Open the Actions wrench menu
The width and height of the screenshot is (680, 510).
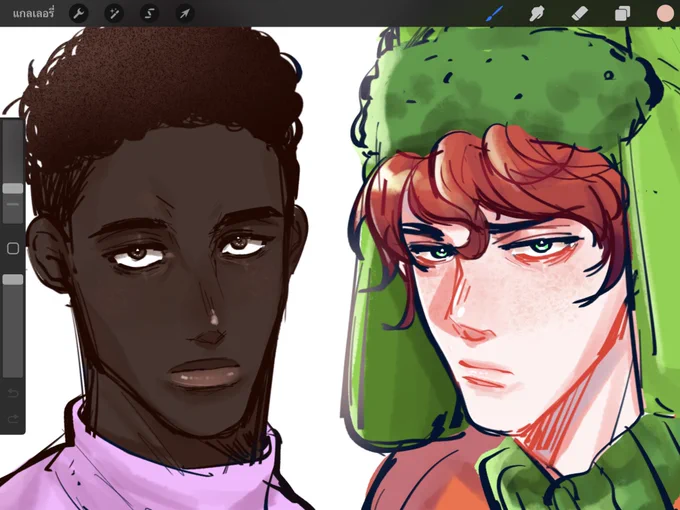point(78,13)
